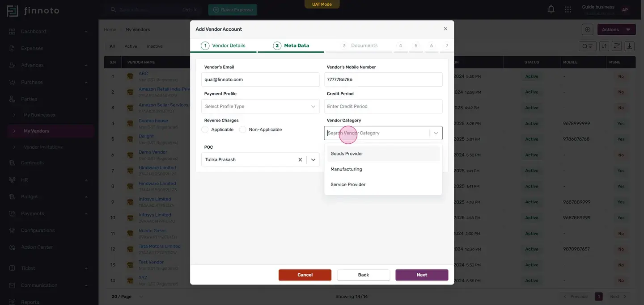644x305 pixels.
Task: Select the Applicable reverse charges option
Action: [205, 130]
